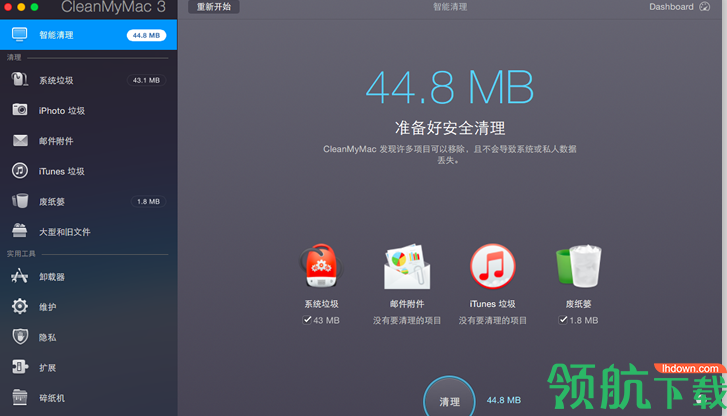Image resolution: width=727 pixels, height=416 pixels.
Task: Open the 碎纸机 utility
Action: (88, 397)
